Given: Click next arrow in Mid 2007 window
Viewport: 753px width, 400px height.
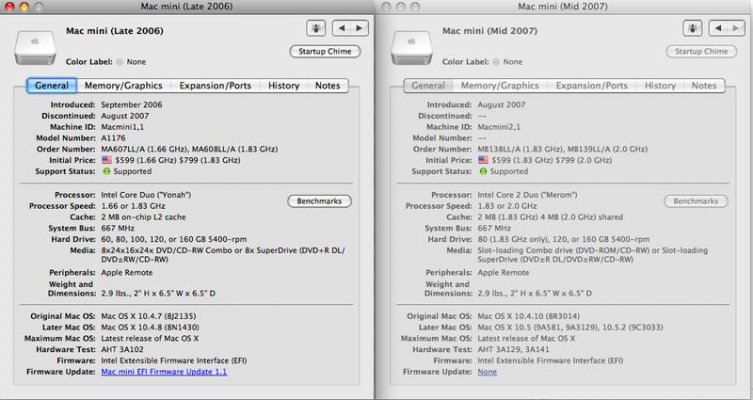Looking at the screenshot, I should [736, 28].
